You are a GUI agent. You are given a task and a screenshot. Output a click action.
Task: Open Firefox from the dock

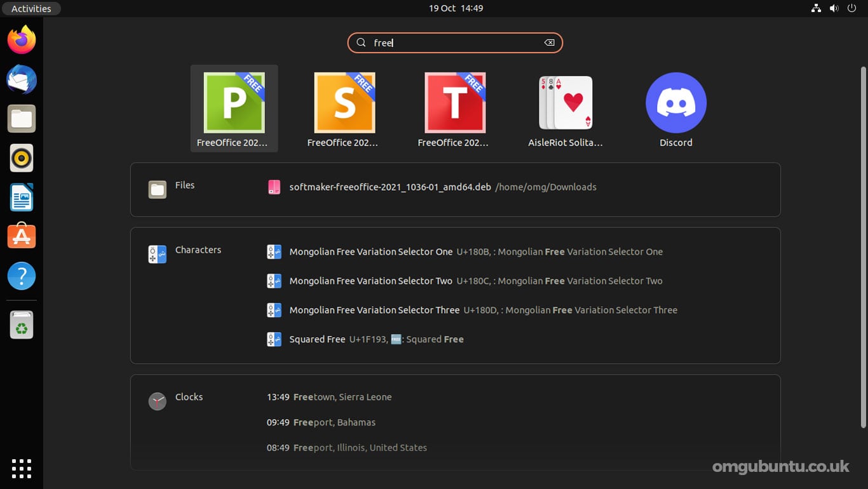[22, 40]
